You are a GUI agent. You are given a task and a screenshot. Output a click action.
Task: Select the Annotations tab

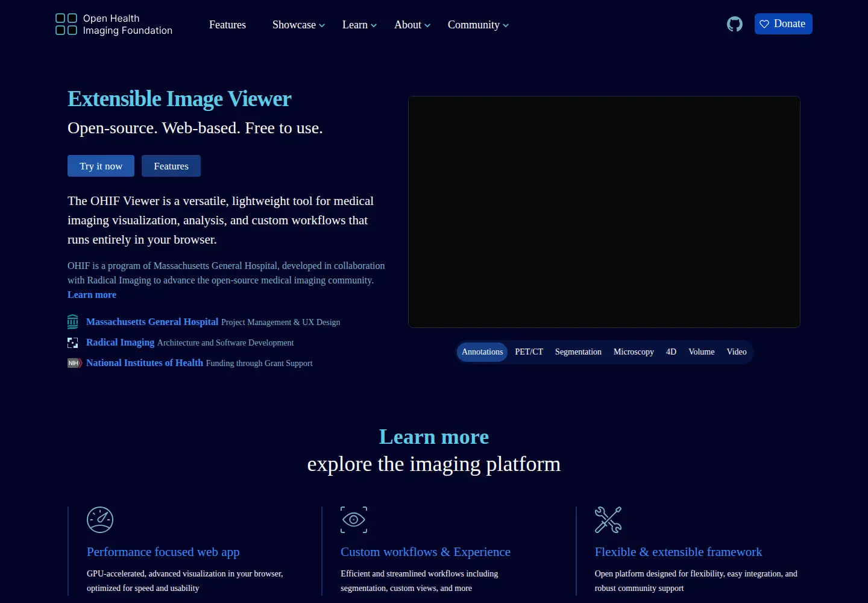click(x=482, y=352)
